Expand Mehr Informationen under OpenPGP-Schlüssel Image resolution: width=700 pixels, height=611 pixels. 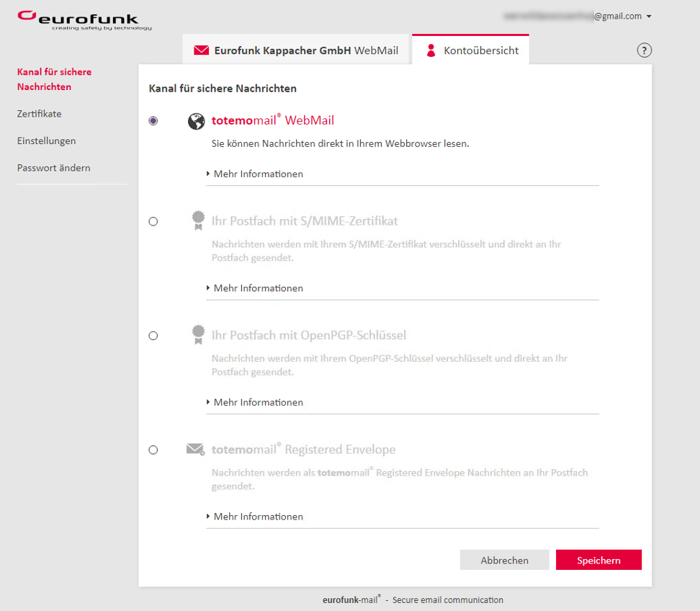254,403
